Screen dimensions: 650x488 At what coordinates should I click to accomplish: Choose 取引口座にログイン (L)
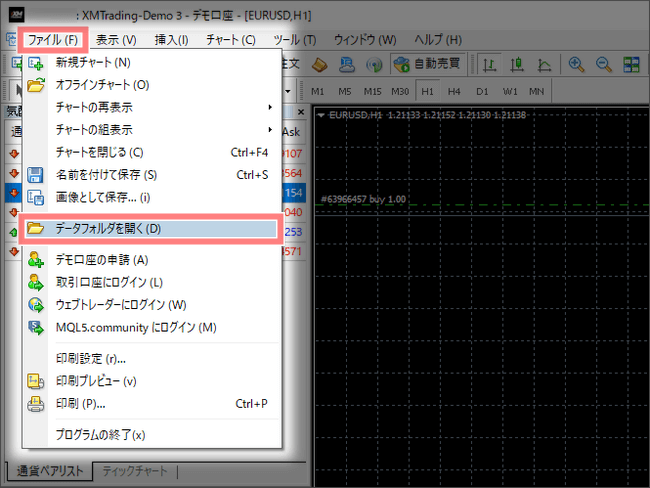[x=152, y=283]
